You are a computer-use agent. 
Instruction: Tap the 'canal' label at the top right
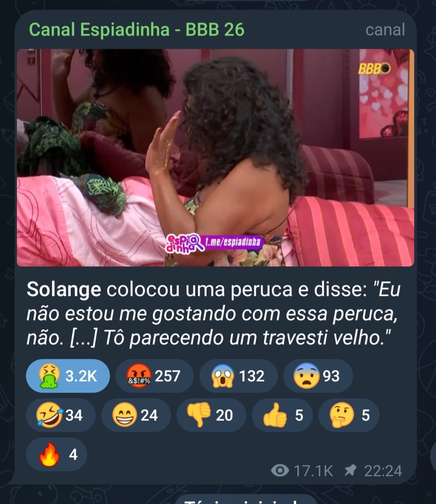coord(385,30)
